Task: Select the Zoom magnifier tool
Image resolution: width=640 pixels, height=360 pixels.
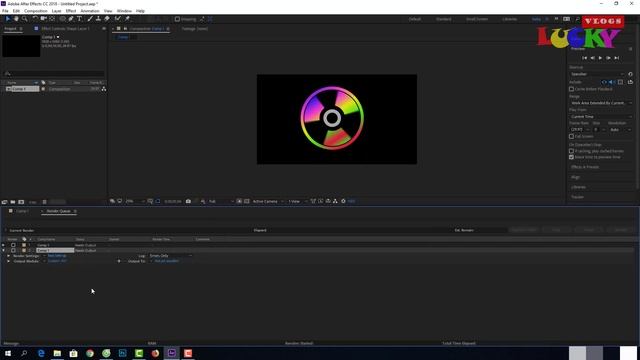Action: pos(24,19)
